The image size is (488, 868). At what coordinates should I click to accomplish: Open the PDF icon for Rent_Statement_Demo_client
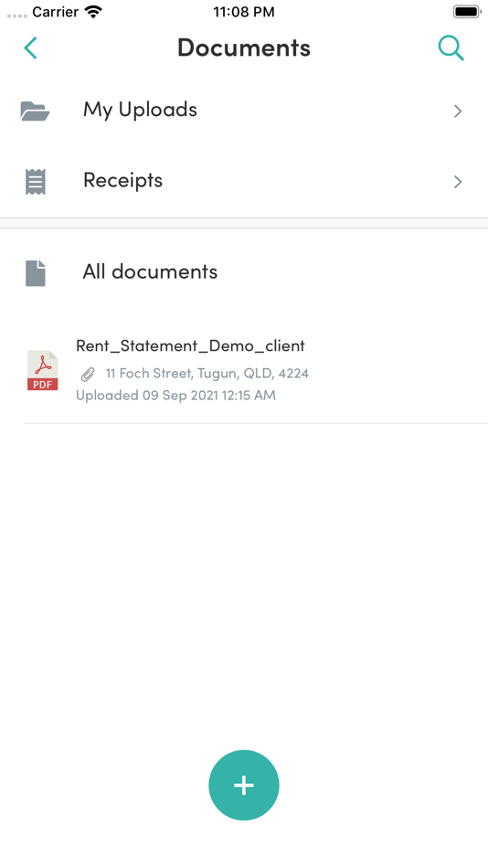click(43, 370)
